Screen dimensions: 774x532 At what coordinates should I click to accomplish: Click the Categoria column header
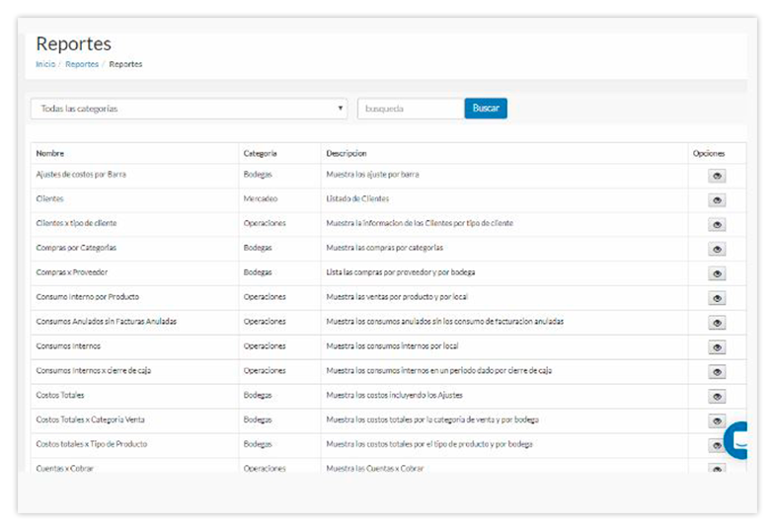click(x=260, y=154)
